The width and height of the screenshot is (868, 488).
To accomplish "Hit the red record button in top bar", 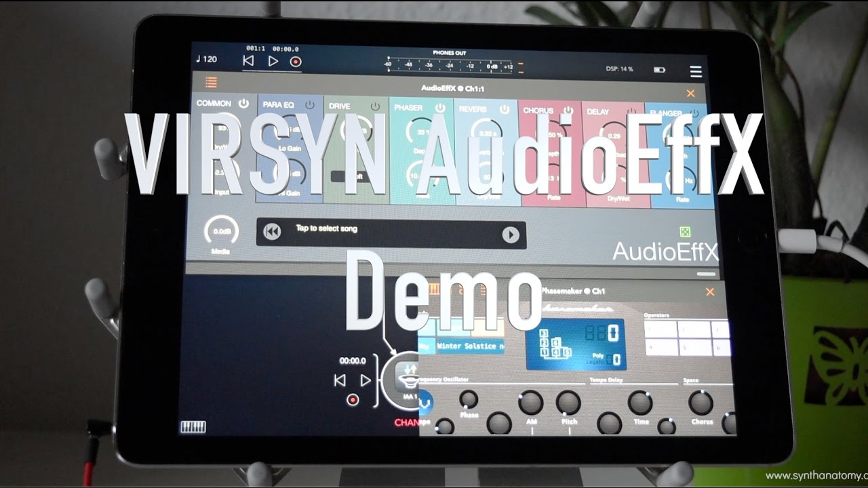I will (x=296, y=61).
